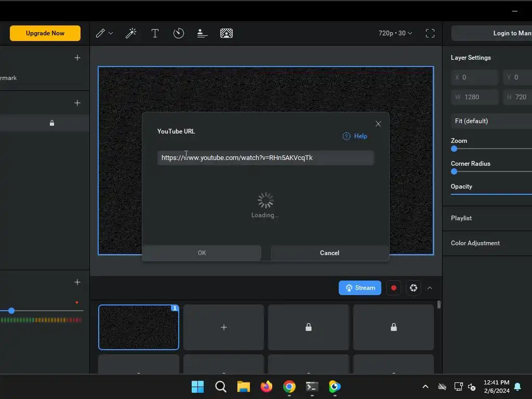
Task: Click the ManyCam taskbar icon
Action: [x=335, y=387]
